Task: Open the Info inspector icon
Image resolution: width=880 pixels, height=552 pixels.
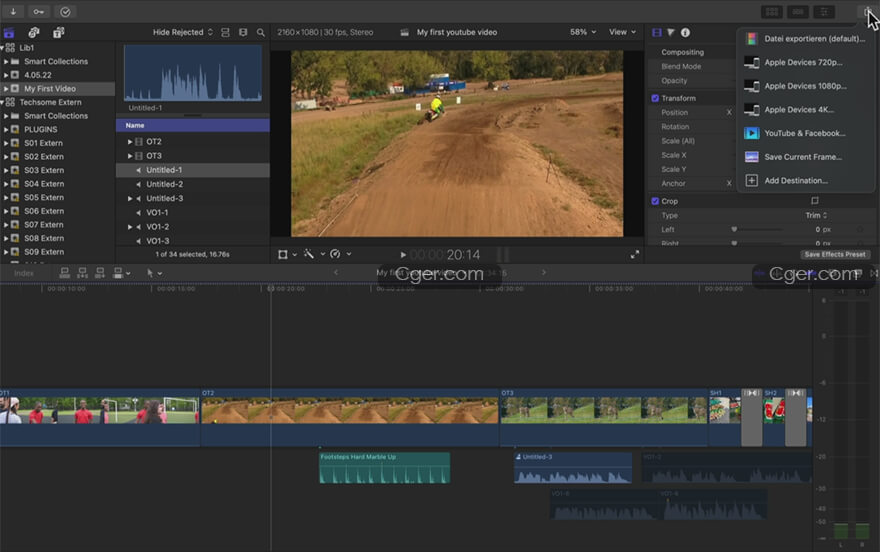Action: pos(685,32)
